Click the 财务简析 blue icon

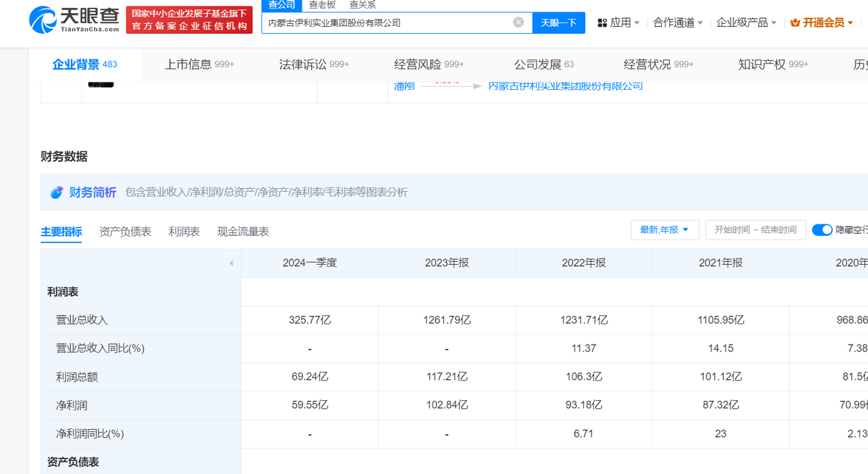click(57, 192)
